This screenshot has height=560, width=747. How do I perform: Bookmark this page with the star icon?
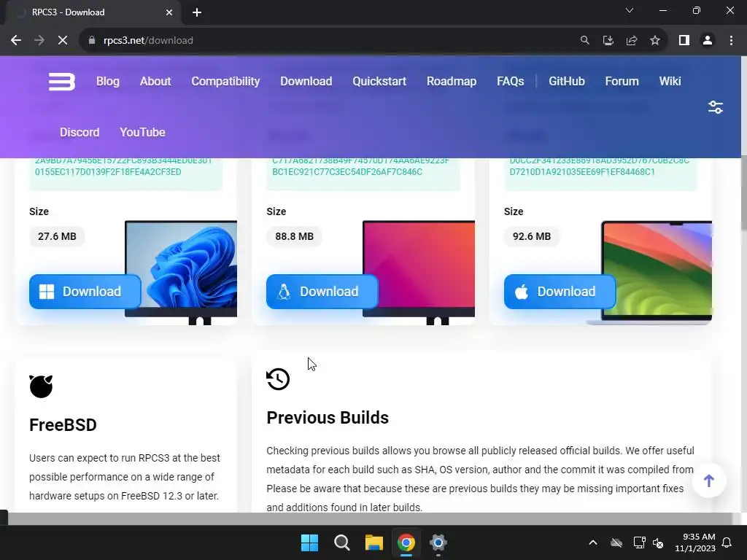655,41
